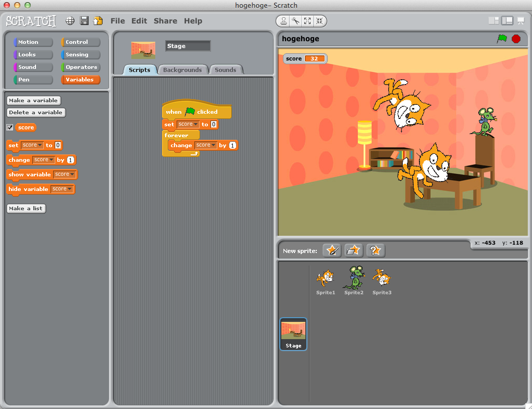Click the score reporter block in palette
This screenshot has height=409, width=532.
[26, 127]
